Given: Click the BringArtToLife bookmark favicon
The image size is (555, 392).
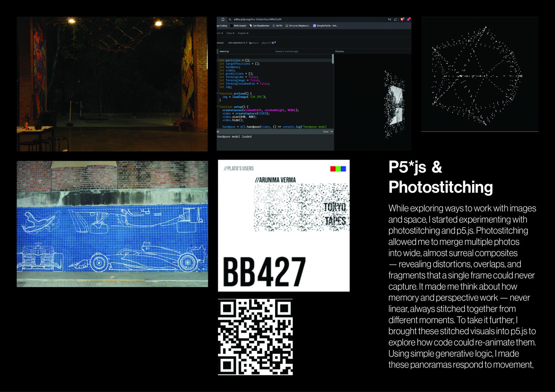Looking at the screenshot, I should point(315,26).
